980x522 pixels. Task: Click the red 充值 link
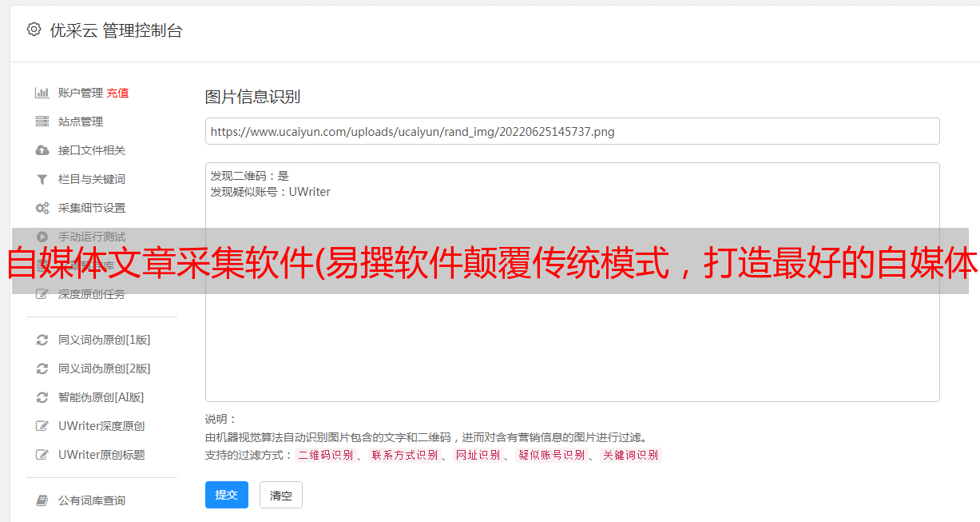coord(117,93)
